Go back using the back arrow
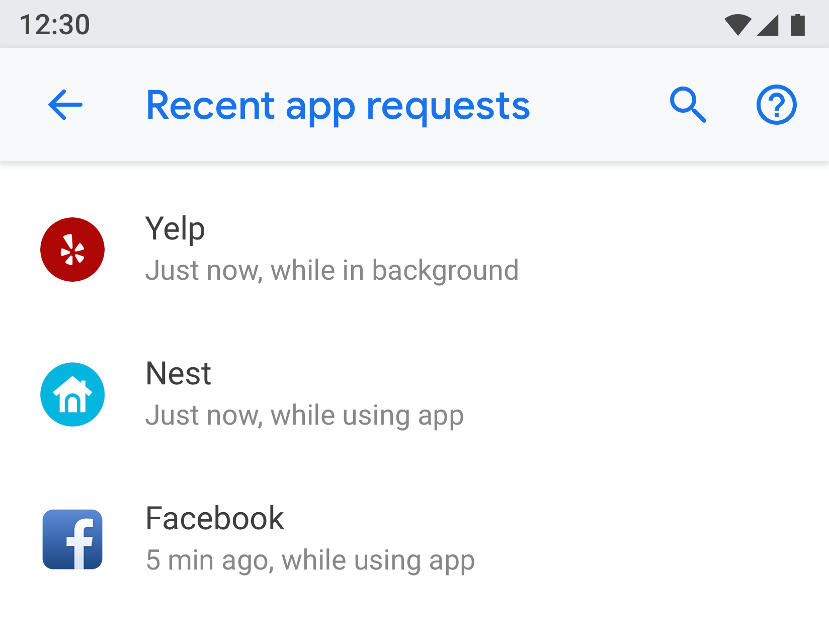This screenshot has height=644, width=829. coord(65,105)
